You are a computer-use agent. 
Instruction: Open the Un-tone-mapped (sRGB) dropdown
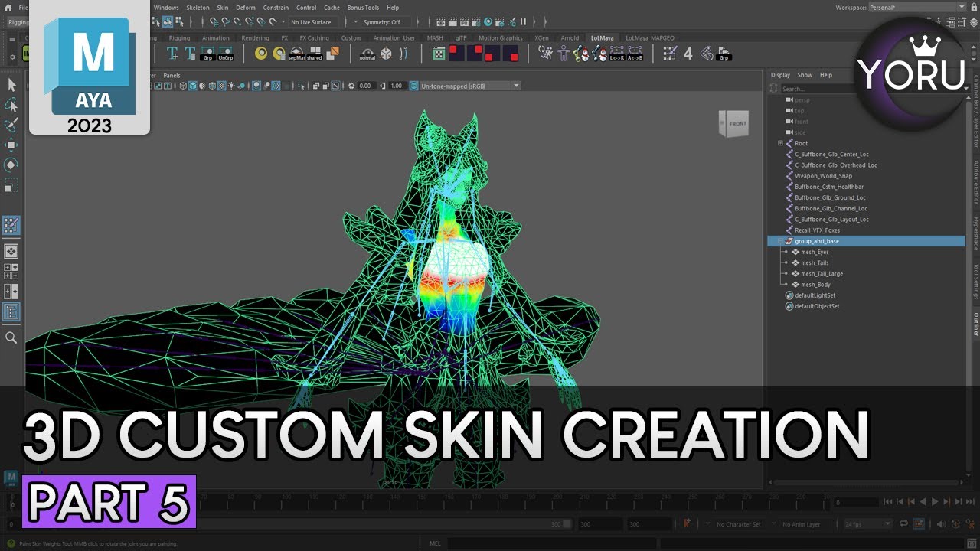click(x=470, y=86)
